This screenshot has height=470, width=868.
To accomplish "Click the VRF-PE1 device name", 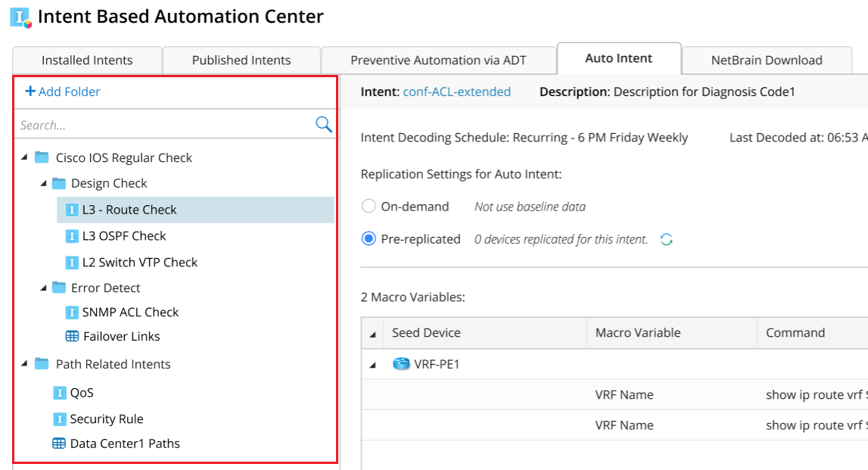I will (x=436, y=364).
